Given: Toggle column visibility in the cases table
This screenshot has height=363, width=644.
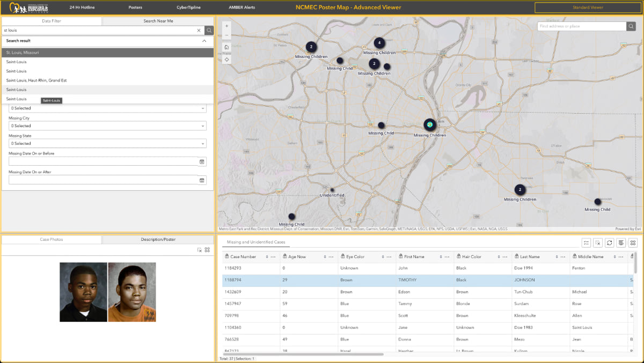Looking at the screenshot, I should tap(621, 243).
